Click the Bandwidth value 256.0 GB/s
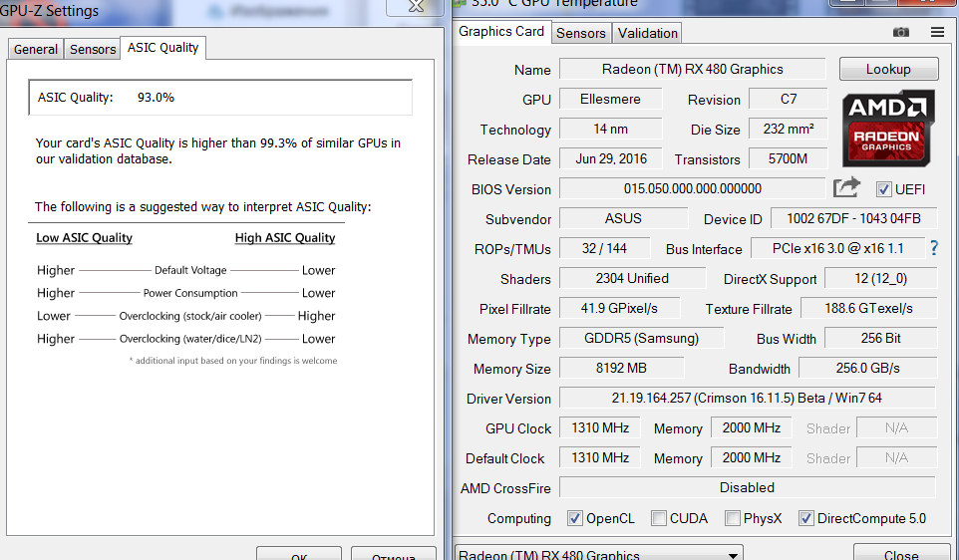Screen dimensions: 959x560 [x=868, y=368]
